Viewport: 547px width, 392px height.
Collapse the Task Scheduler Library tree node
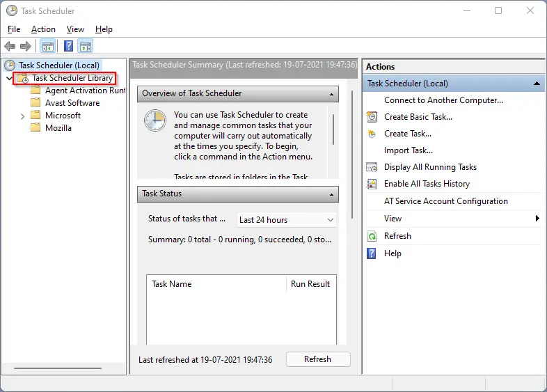click(x=10, y=78)
